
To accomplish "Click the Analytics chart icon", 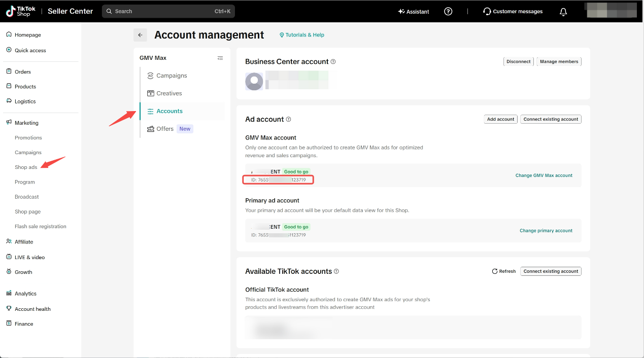I will 9,293.
